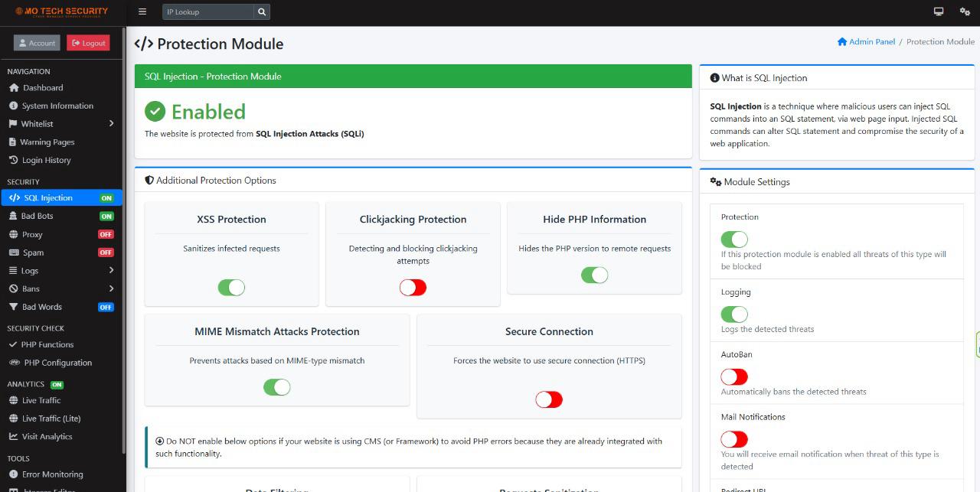Click the Visit Analytics chart icon
Screen dimensions: 980x492
tap(13, 436)
